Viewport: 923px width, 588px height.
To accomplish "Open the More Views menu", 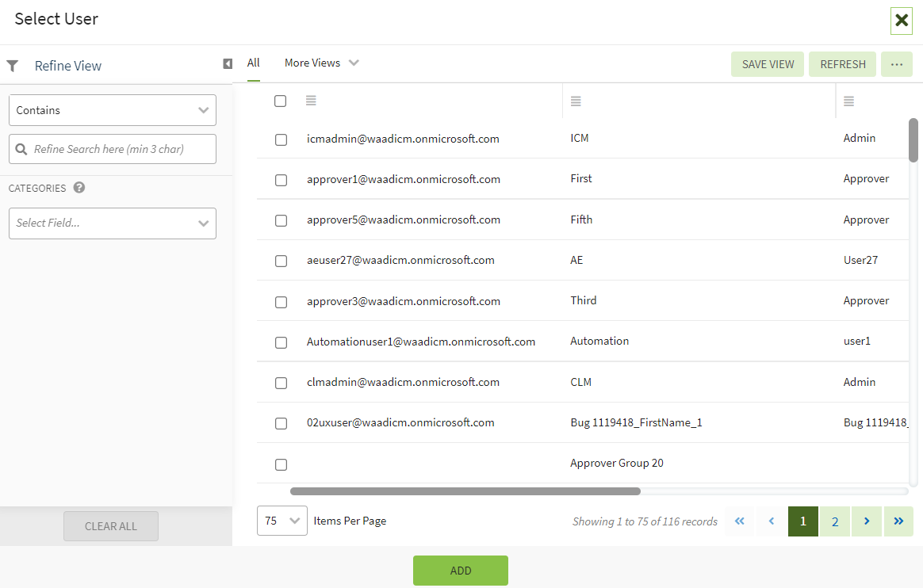I will pyautogui.click(x=321, y=63).
